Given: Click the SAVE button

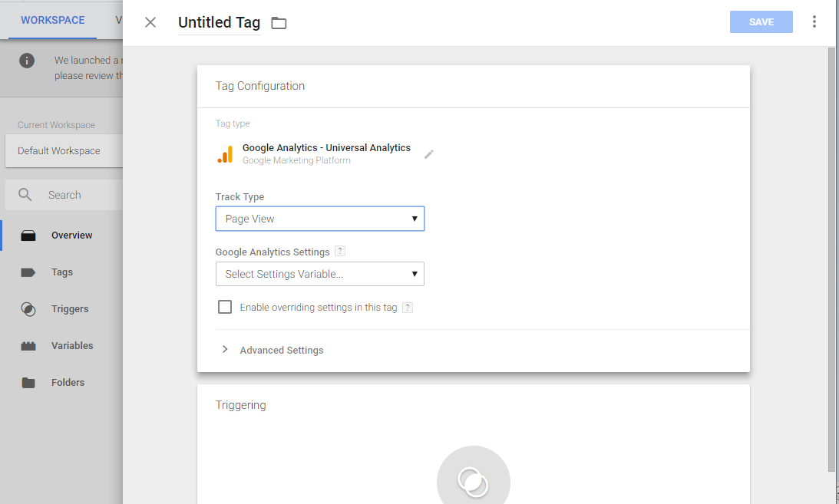Looking at the screenshot, I should 761,22.
